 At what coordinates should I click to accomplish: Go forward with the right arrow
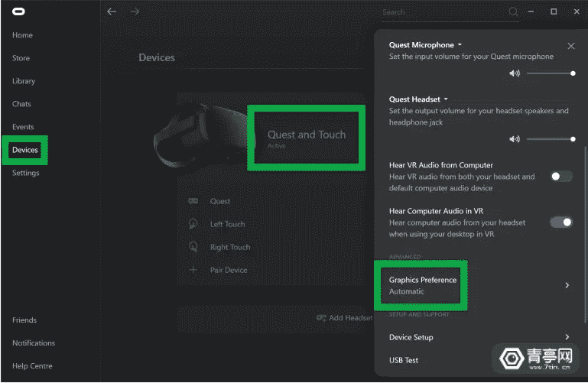pos(135,11)
